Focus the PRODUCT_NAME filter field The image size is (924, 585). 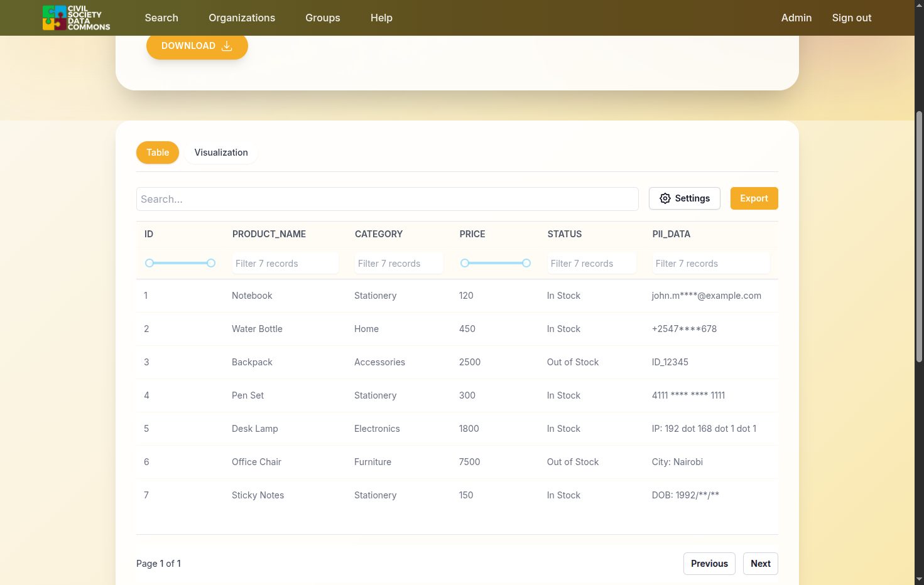tap(285, 264)
